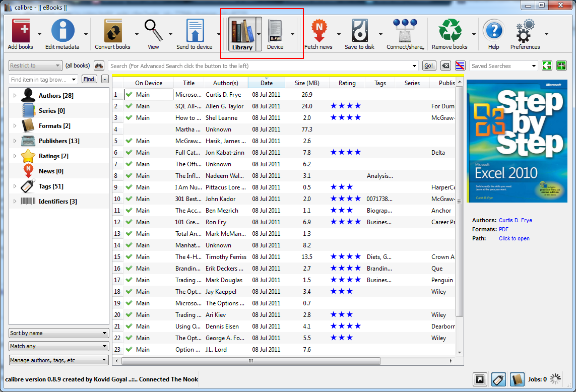Sort by the Title column header

(189, 83)
